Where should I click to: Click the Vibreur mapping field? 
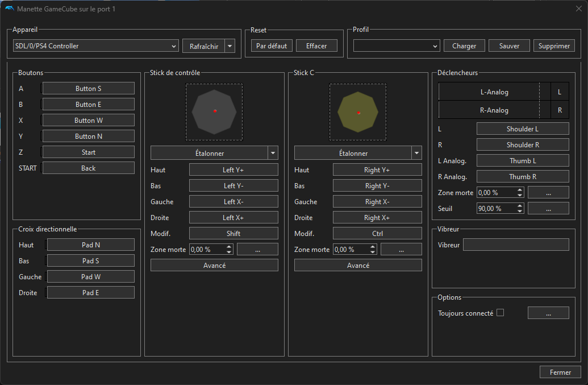516,245
